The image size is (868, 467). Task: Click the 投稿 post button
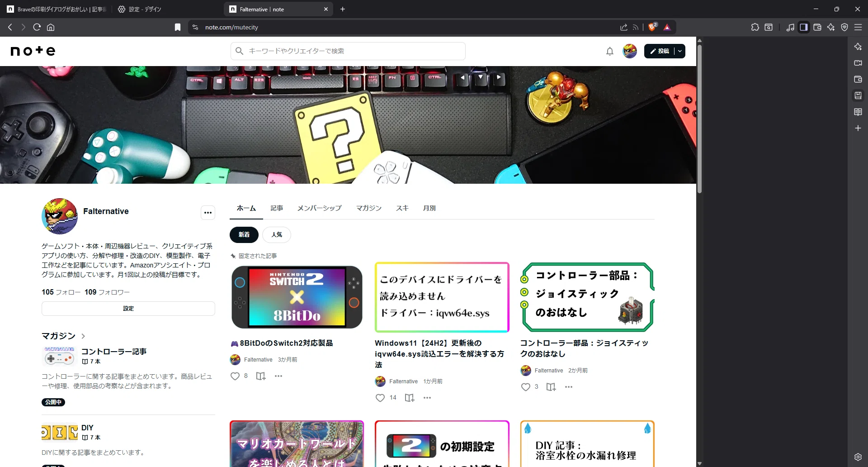(x=660, y=51)
